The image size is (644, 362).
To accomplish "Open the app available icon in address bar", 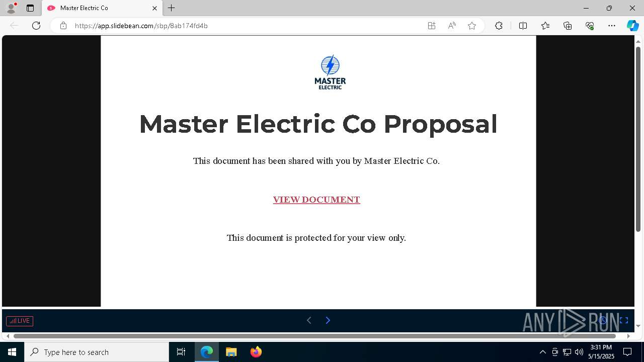I will [432, 26].
